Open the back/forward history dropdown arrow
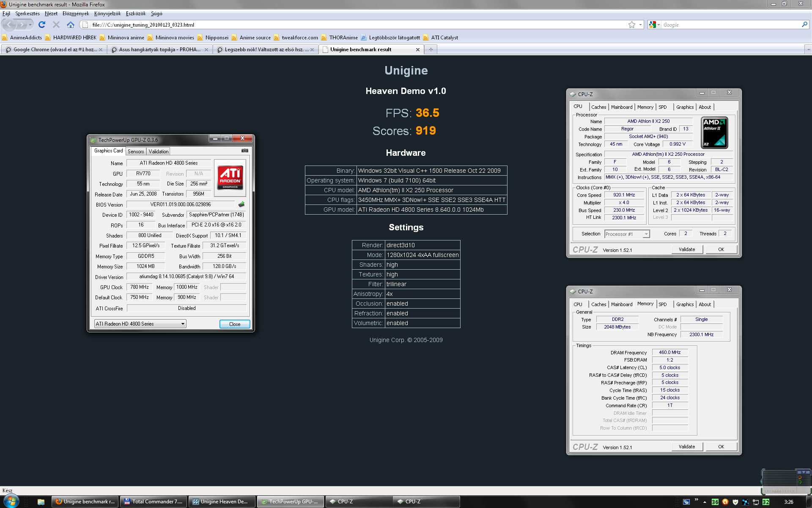Image resolution: width=812 pixels, height=508 pixels. pyautogui.click(x=30, y=25)
